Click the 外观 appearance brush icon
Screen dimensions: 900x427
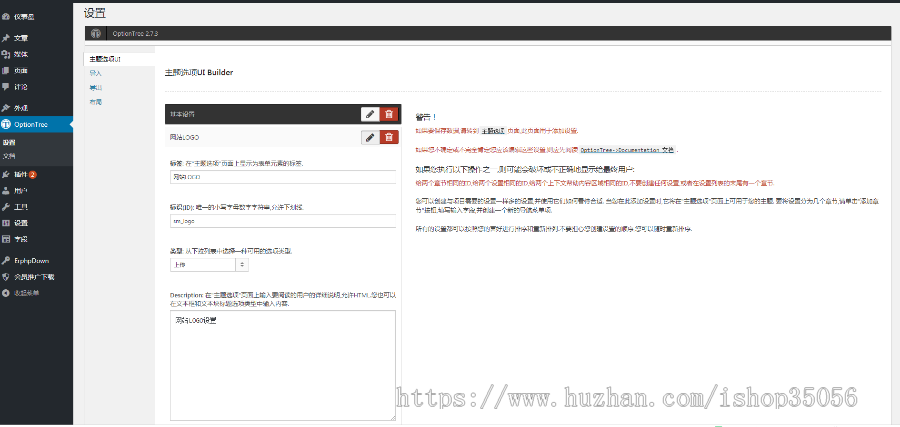coord(6,108)
